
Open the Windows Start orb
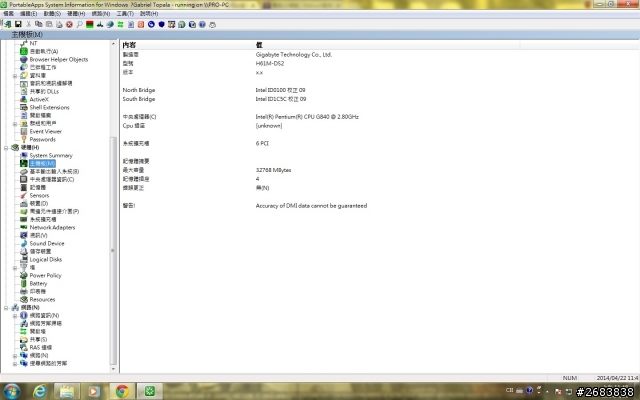(x=11, y=392)
